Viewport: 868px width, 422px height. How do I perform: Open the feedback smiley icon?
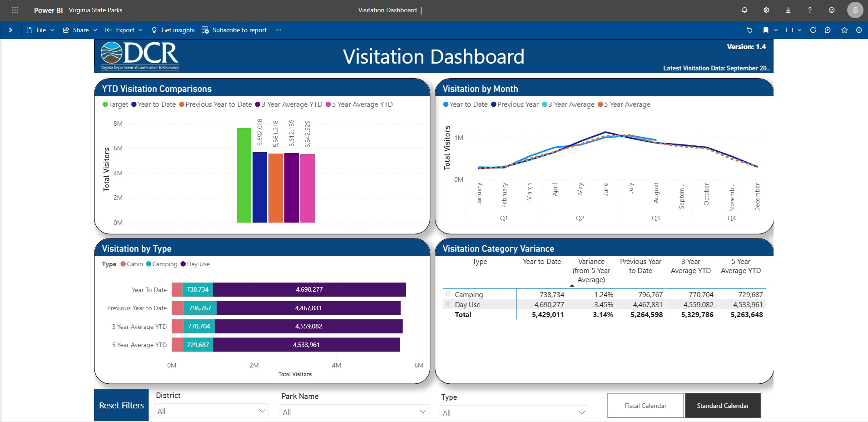pyautogui.click(x=832, y=10)
